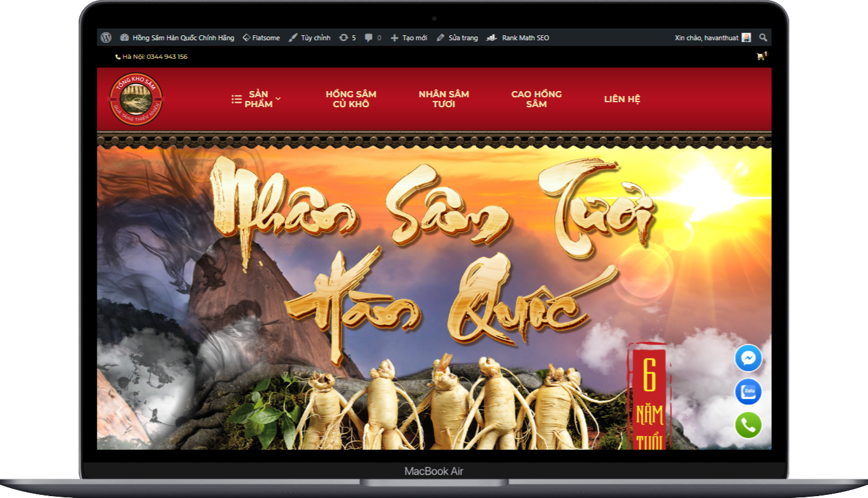The height and width of the screenshot is (498, 868).
Task: Open Hồng Sâm Hàn Quốc Chính Hãng dashboard
Action: click(x=177, y=38)
